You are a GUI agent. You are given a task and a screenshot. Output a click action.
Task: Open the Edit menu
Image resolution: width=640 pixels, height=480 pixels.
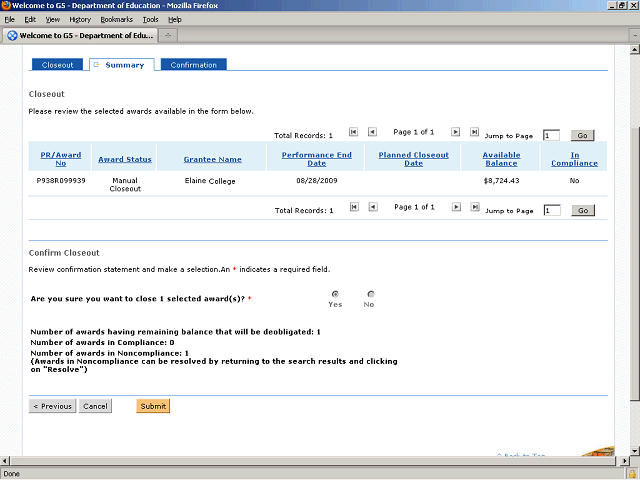30,20
